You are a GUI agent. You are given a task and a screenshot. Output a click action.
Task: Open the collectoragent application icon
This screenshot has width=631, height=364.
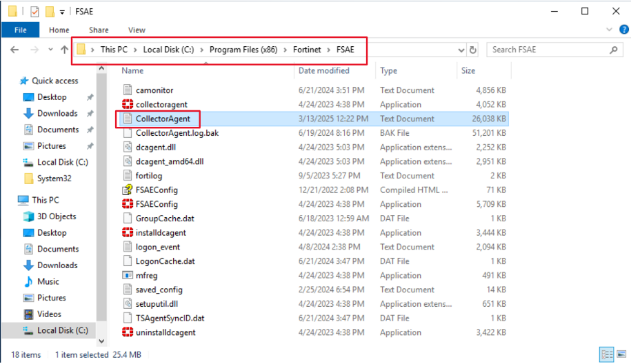(x=128, y=104)
